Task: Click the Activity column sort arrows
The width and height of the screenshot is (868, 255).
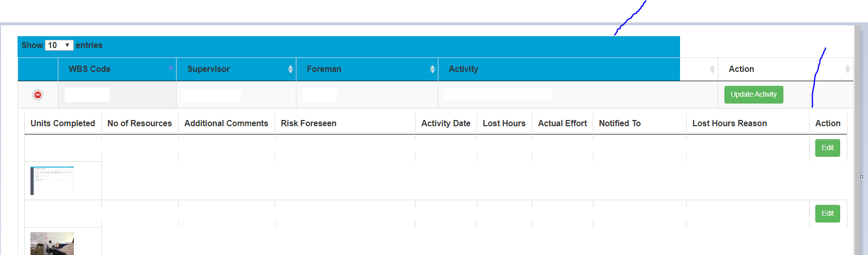Action: click(712, 69)
